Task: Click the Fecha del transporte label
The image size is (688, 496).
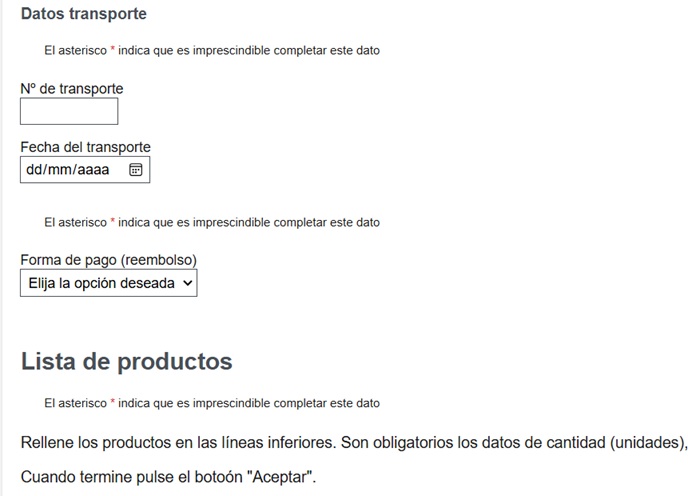Action: pyautogui.click(x=86, y=147)
